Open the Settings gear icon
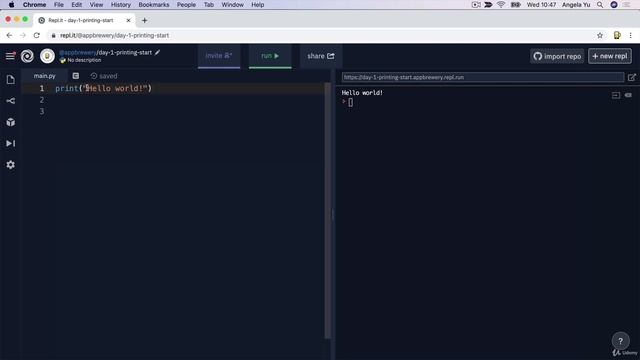The height and width of the screenshot is (360, 640). point(11,164)
